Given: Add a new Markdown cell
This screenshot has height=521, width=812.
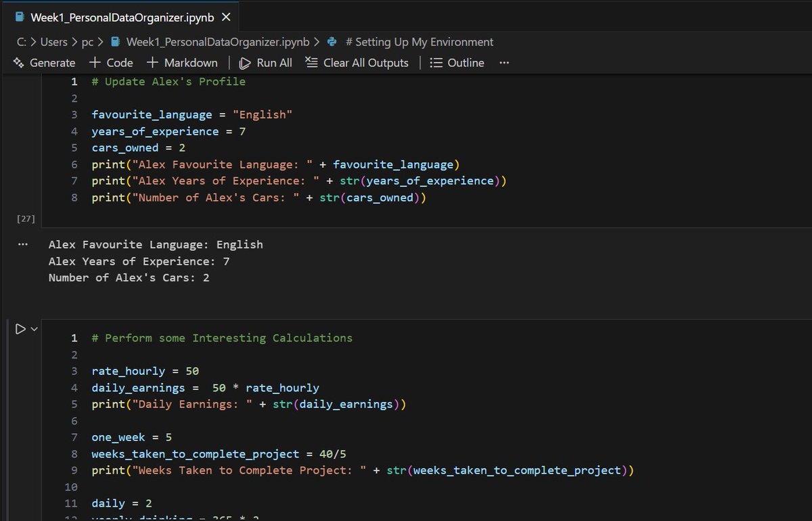Looking at the screenshot, I should tap(182, 63).
